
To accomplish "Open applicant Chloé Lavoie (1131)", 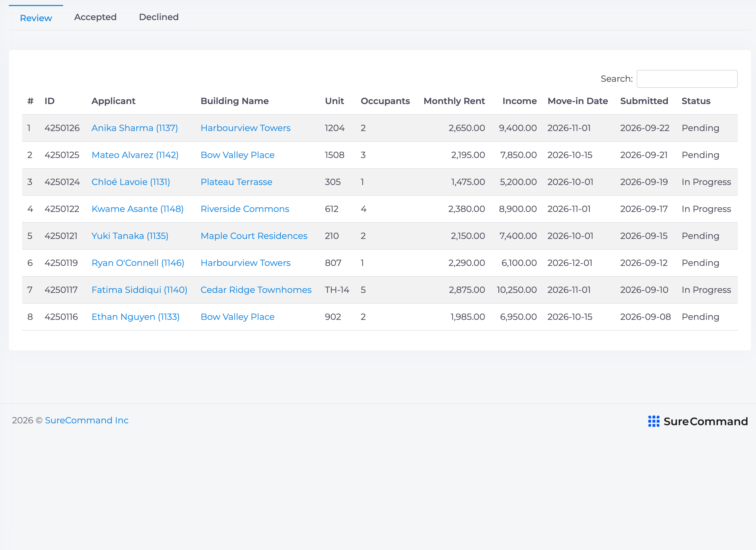I will click(131, 182).
